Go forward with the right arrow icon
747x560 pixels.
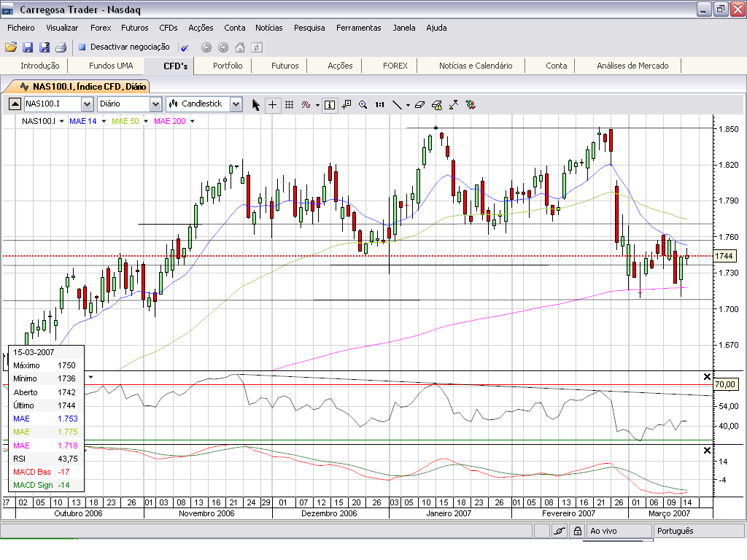click(x=223, y=47)
